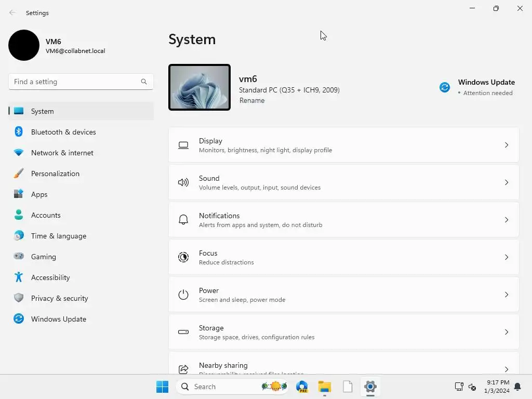Screen dimensions: 532x399
Task: Expand Nearby sharing chevron
Action: point(506,369)
